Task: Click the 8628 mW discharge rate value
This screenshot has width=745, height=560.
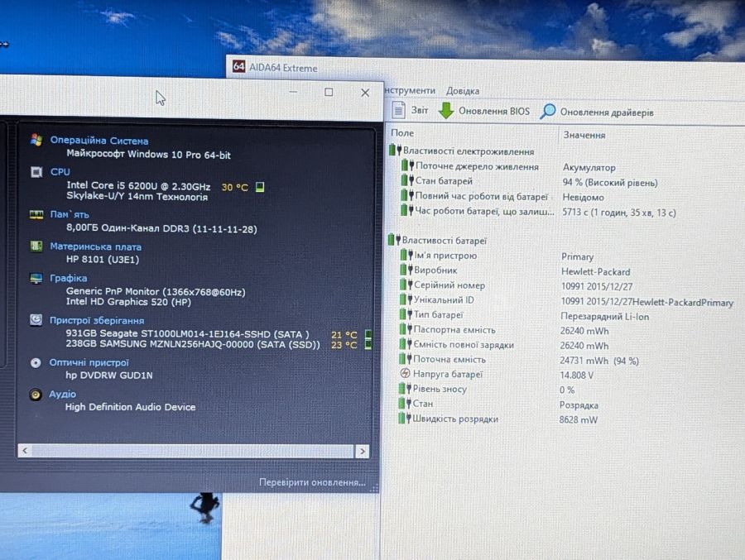Action: [x=579, y=420]
